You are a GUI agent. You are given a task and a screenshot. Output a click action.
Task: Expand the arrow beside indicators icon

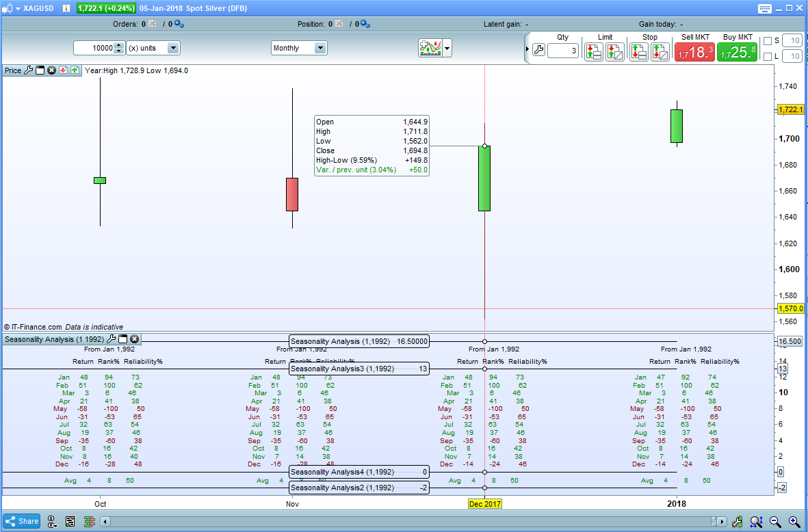tap(447, 48)
